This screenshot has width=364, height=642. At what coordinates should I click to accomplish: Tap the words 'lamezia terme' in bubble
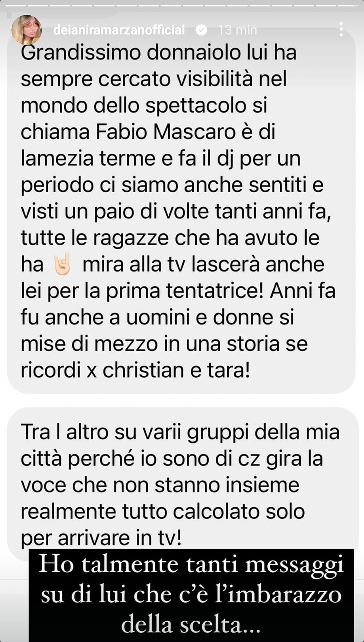coord(88,159)
